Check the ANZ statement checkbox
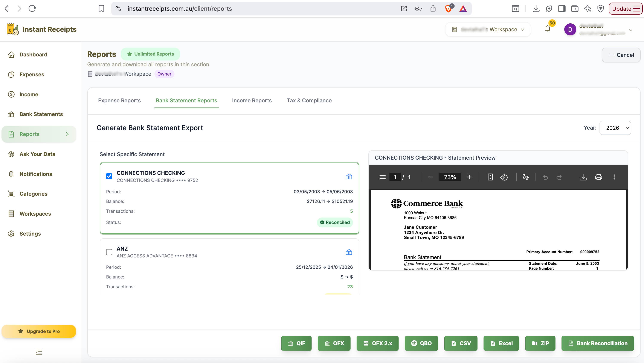The width and height of the screenshot is (644, 363). 109,252
